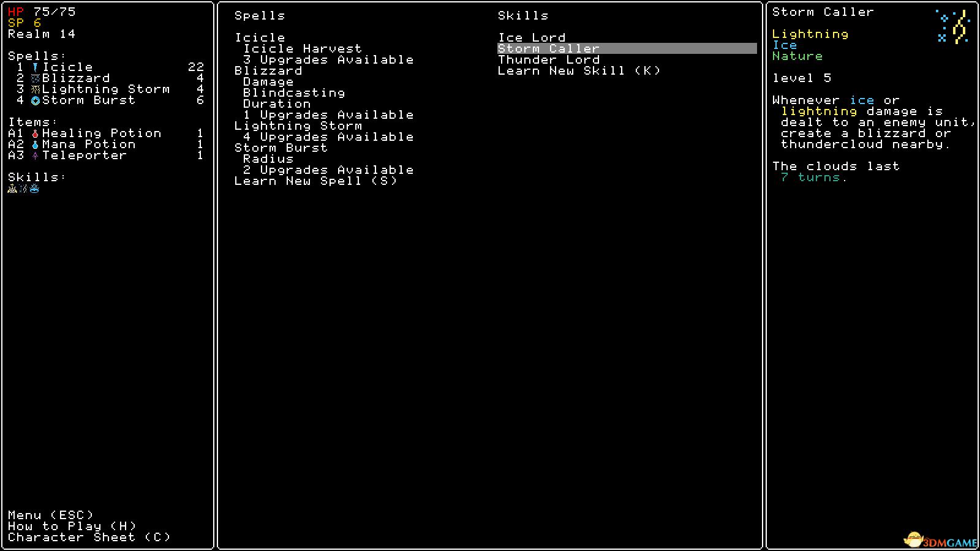Click the Storm Caller emblem icon

tap(952, 26)
